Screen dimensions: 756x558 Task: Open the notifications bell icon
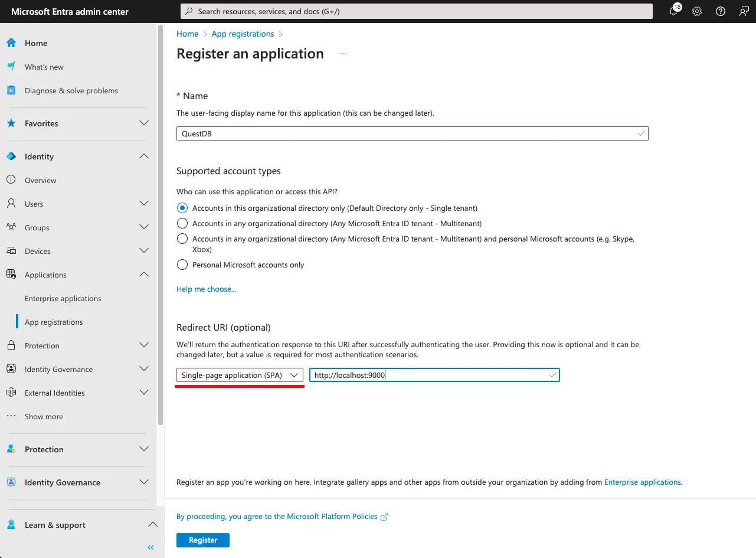674,11
